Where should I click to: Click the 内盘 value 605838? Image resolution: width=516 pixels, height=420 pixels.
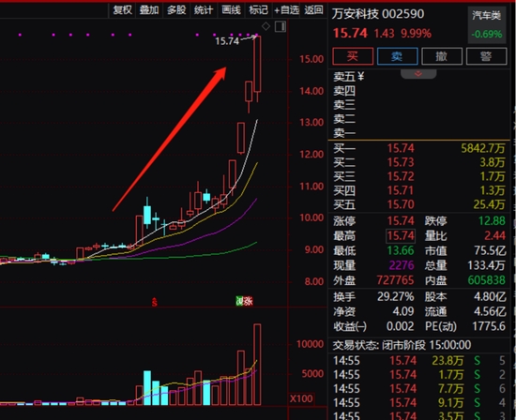pyautogui.click(x=487, y=280)
